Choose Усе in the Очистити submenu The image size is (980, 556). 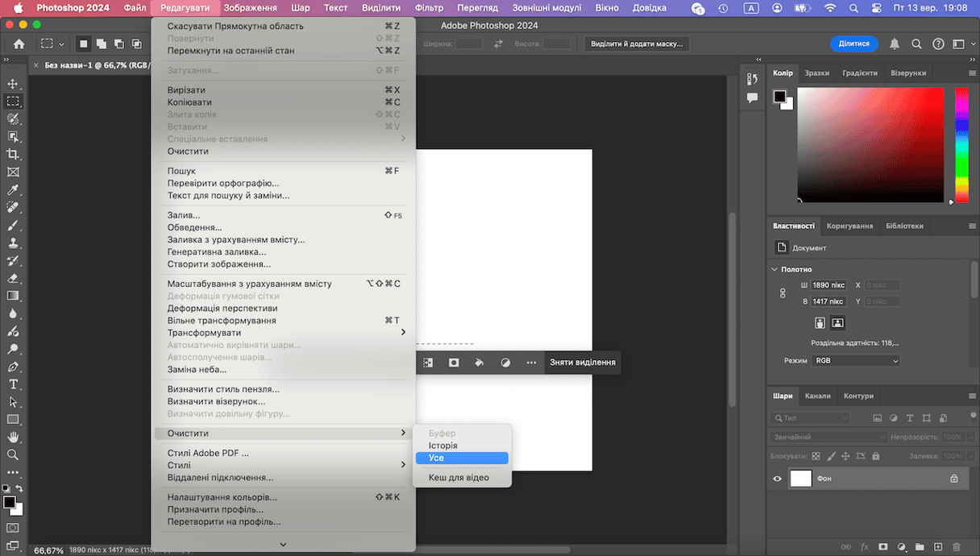(x=462, y=458)
